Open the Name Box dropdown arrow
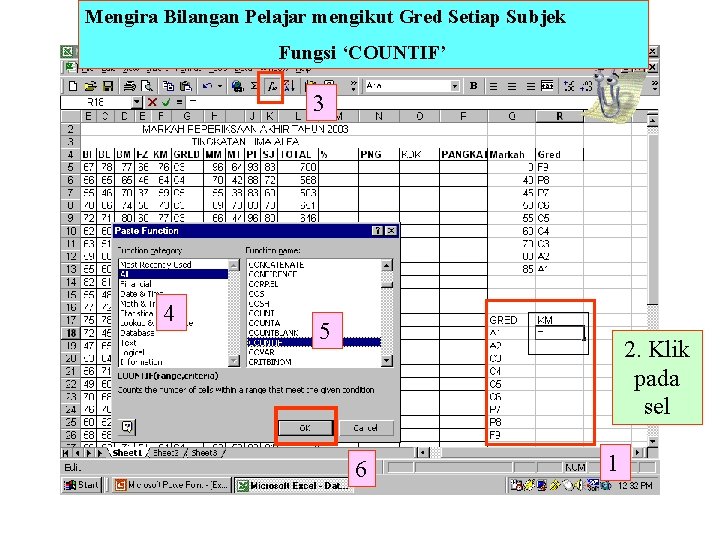Screen dimensions: 720x540 [137, 102]
